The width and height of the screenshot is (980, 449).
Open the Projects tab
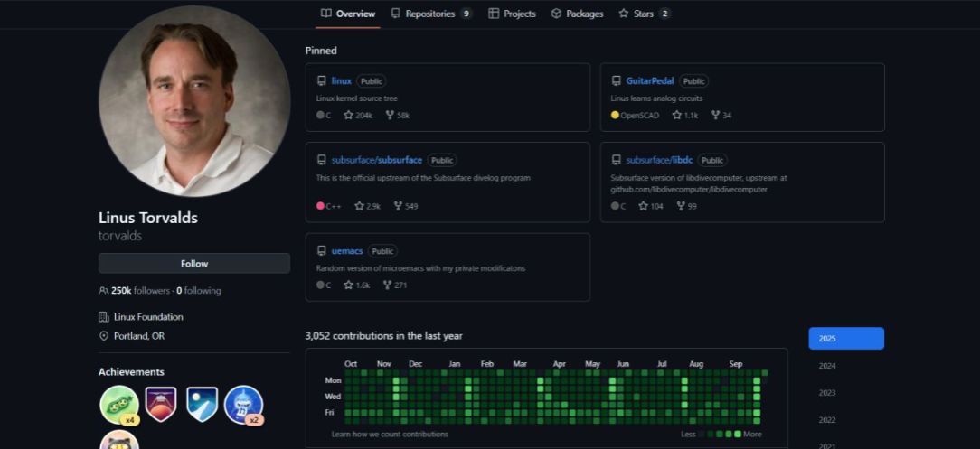click(512, 14)
